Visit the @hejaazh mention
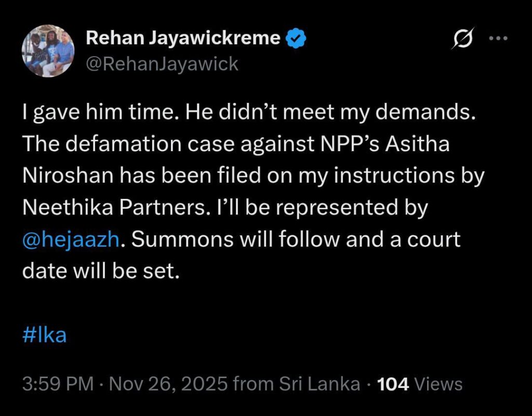 (x=72, y=239)
